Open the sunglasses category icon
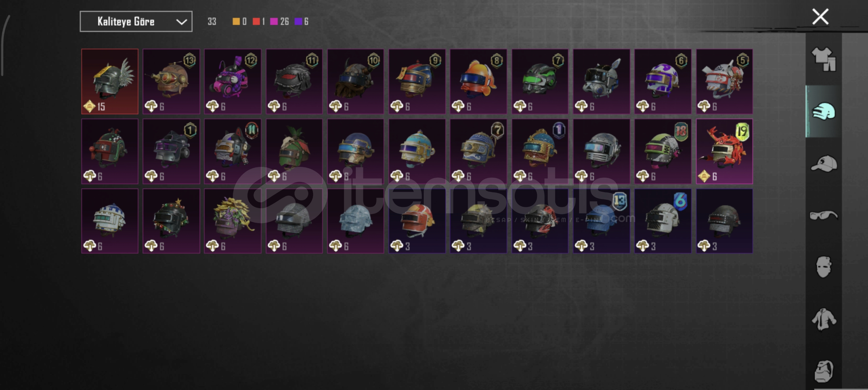This screenshot has width=868, height=390. point(824,216)
